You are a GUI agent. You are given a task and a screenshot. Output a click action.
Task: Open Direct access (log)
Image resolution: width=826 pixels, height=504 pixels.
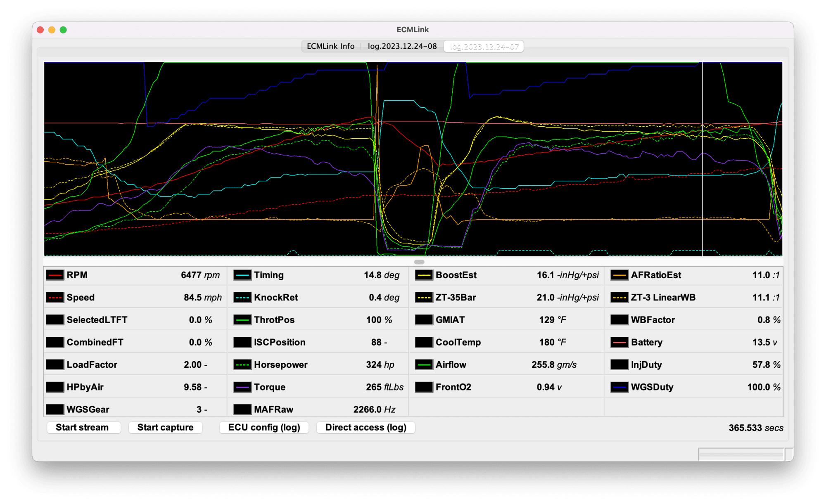366,428
